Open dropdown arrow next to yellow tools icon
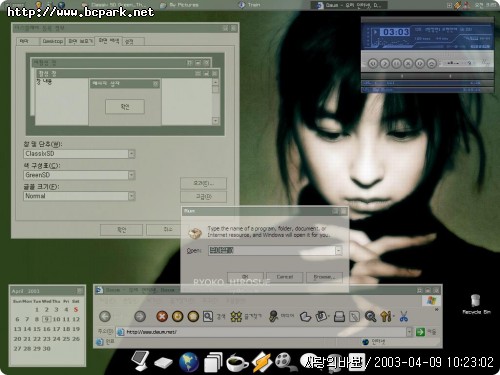This screenshot has width=500, height=375. 394,316
